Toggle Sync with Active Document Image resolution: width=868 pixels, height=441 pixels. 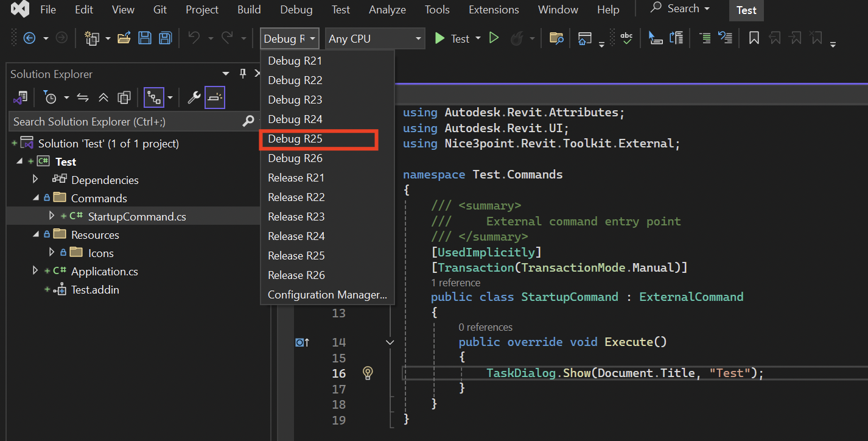[83, 97]
